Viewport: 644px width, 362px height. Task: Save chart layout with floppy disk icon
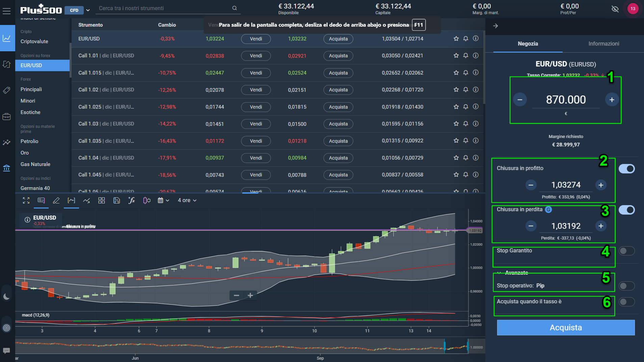coord(117,200)
